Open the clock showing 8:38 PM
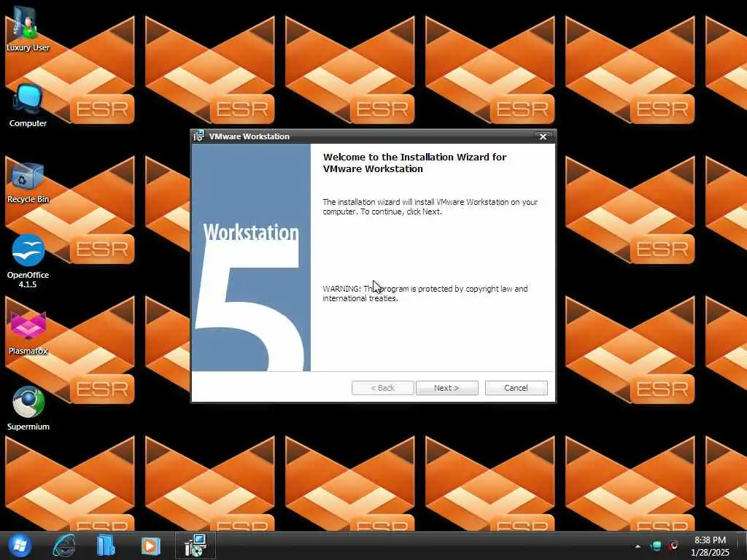 click(x=710, y=546)
